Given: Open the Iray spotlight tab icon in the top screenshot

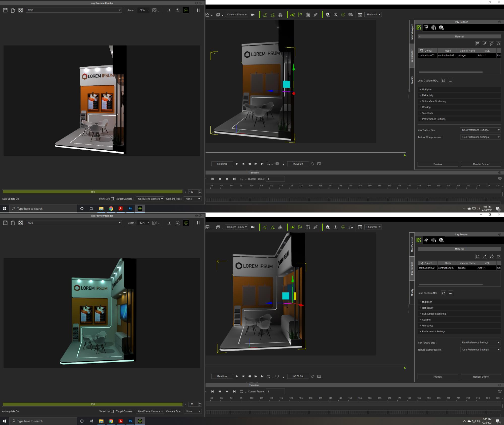Looking at the screenshot, I should [426, 28].
